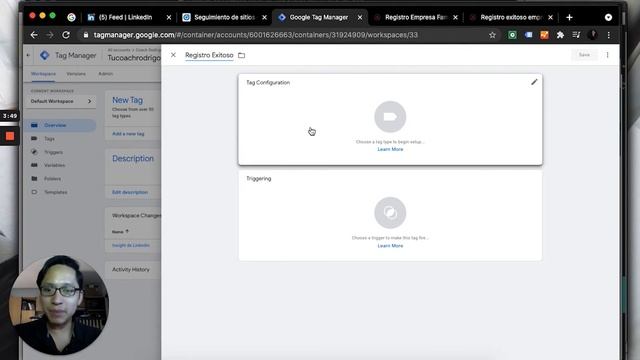Click the Activity History heading
This screenshot has width=640, height=360.
[x=131, y=269]
